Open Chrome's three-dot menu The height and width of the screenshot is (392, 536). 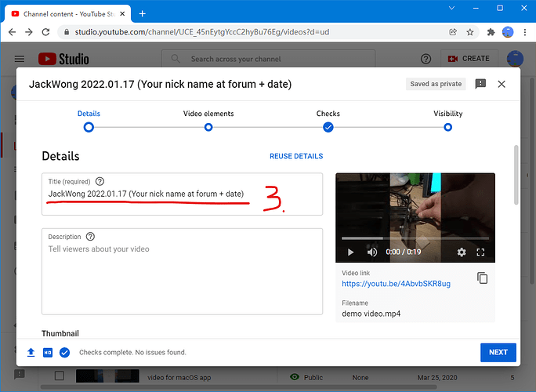(x=525, y=32)
